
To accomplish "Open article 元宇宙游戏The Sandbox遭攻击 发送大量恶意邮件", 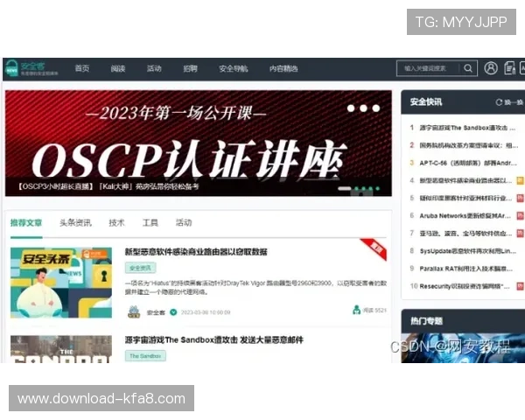I will [214, 340].
